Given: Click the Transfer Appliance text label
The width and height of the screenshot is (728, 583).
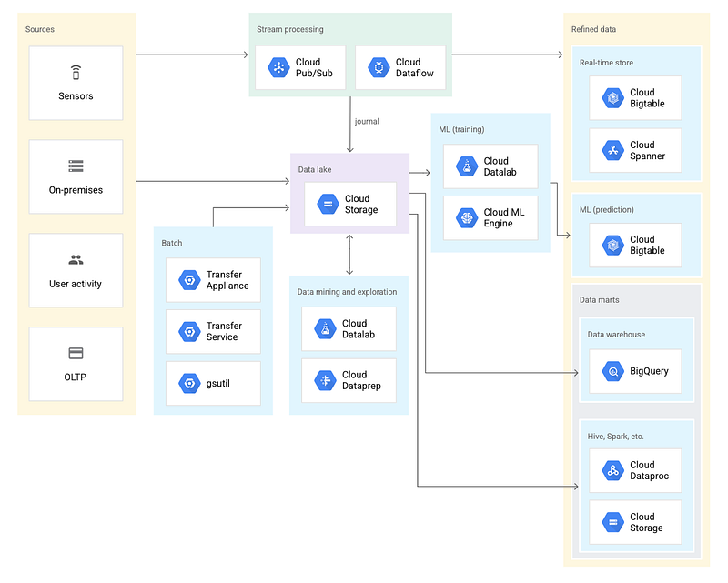Looking at the screenshot, I should click(x=227, y=280).
